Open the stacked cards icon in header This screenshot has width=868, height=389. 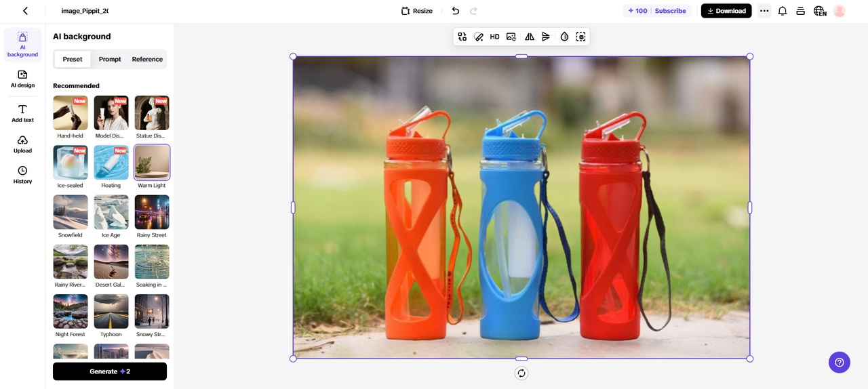800,11
